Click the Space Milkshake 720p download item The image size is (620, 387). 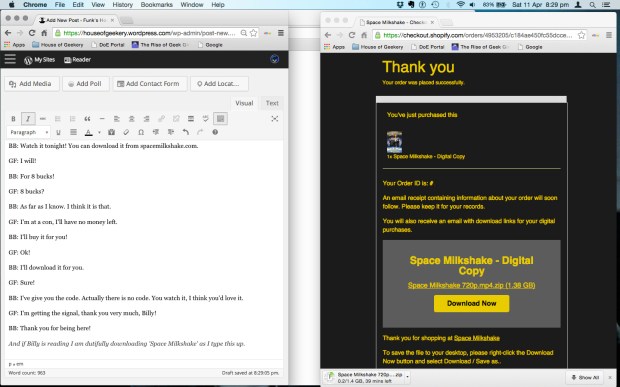coord(365,378)
